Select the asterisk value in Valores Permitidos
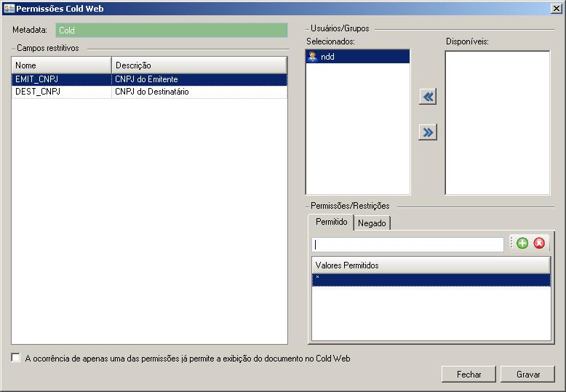 coord(431,279)
